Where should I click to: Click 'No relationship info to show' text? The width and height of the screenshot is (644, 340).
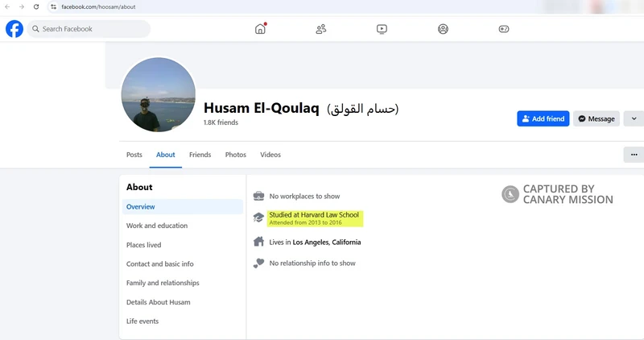(x=312, y=263)
